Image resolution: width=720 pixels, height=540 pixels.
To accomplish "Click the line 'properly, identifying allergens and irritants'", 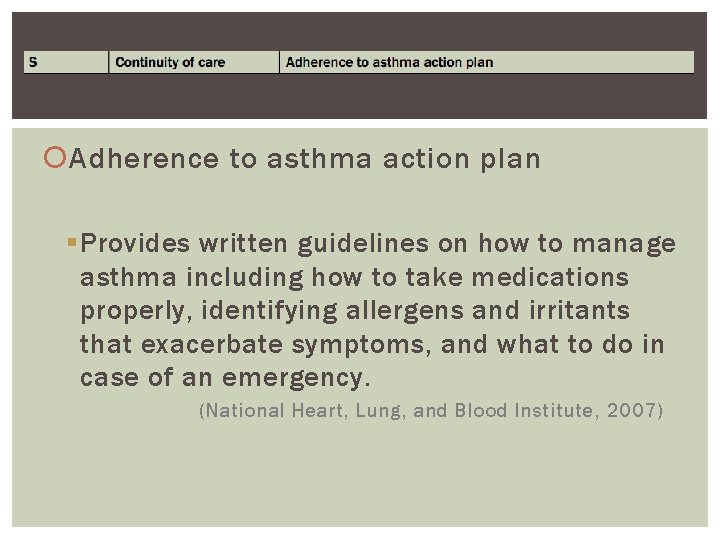I will pyautogui.click(x=355, y=310).
